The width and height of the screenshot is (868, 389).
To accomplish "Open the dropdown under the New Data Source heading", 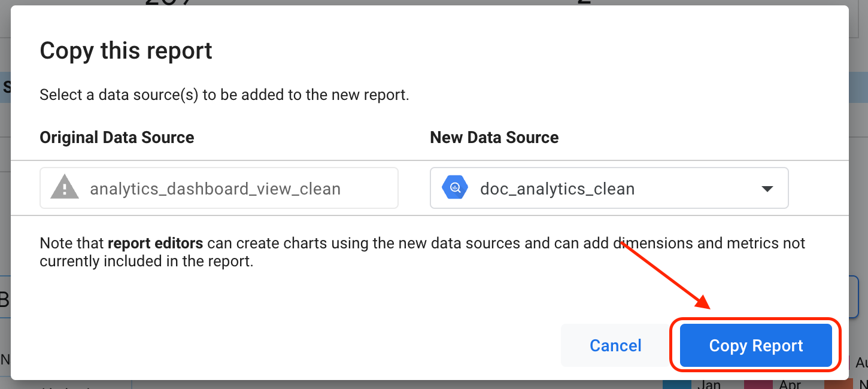I will [x=609, y=188].
